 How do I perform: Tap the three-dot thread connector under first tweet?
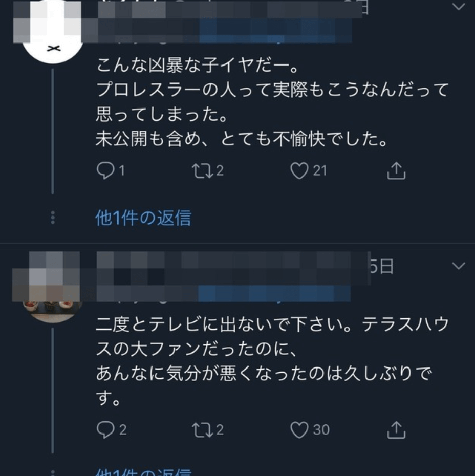pyautogui.click(x=53, y=218)
